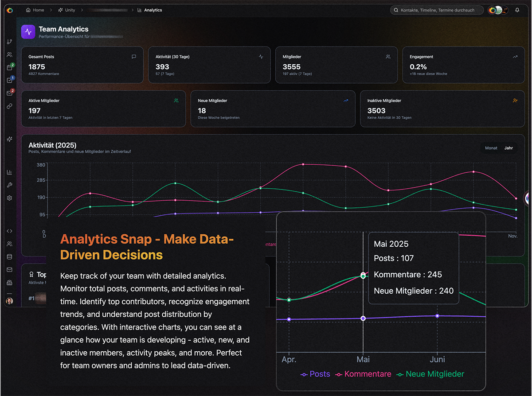This screenshot has height=396, width=532.
Task: Toggle the Neue Mitglieder legend entry
Action: tap(430, 374)
